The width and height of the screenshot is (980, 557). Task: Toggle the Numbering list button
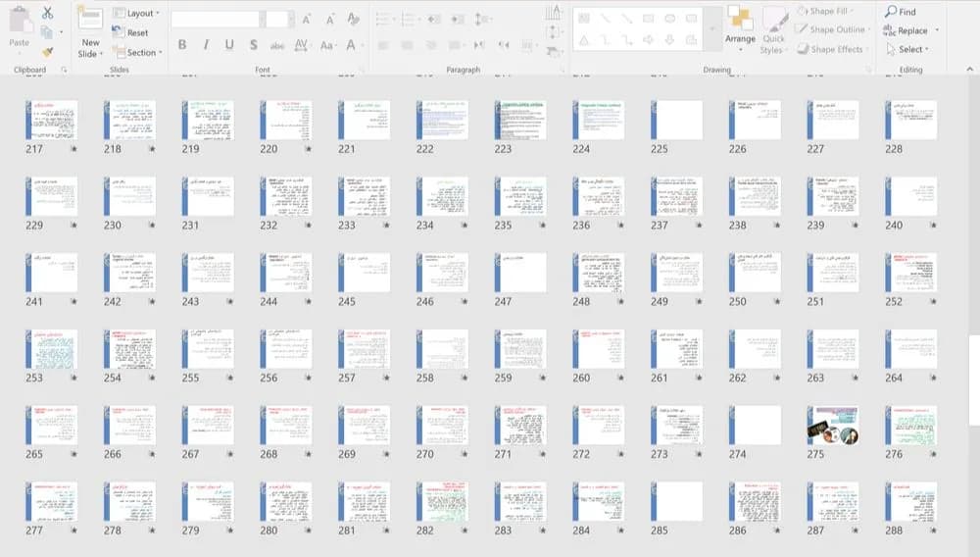(408, 20)
